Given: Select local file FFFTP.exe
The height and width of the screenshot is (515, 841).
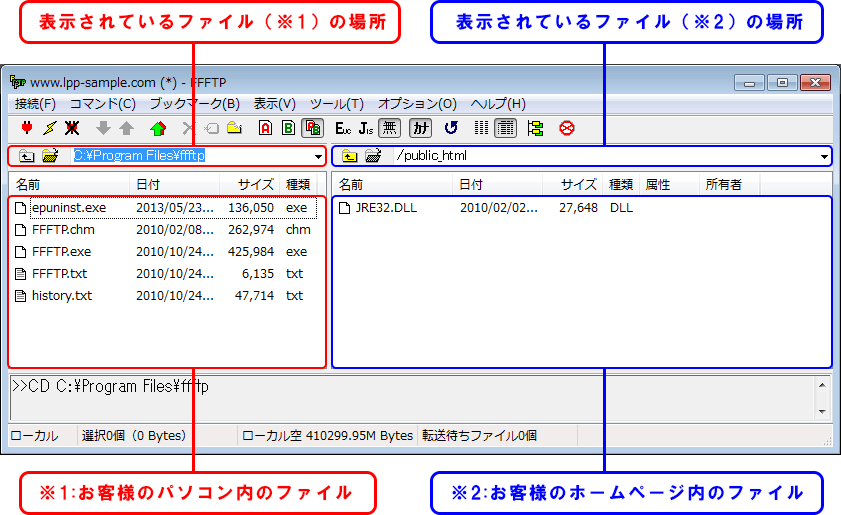Looking at the screenshot, I should (x=62, y=252).
